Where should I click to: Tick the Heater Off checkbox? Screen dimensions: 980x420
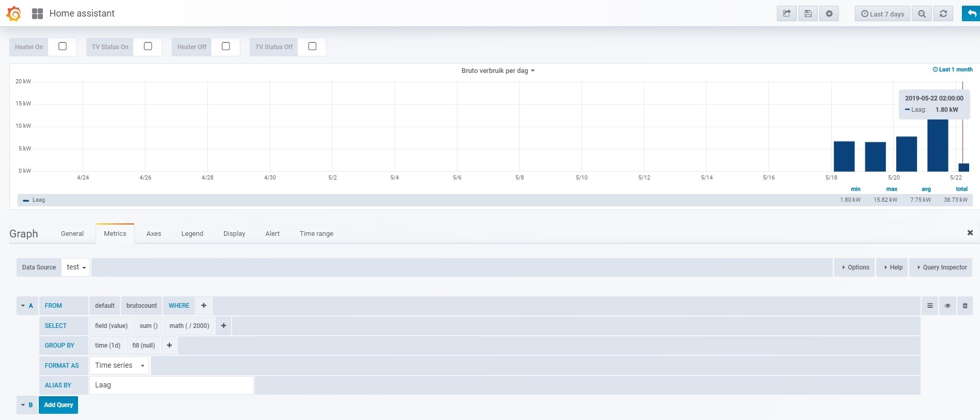pos(226,47)
